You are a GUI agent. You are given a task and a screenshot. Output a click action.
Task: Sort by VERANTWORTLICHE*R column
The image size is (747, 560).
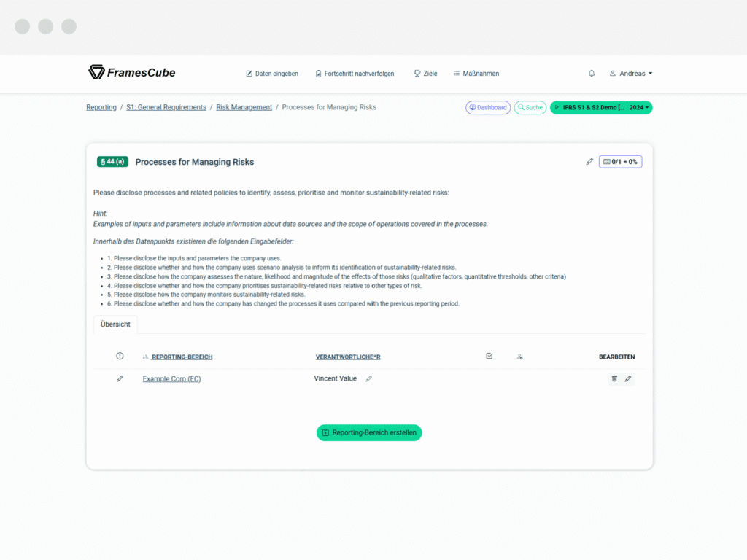tap(348, 357)
